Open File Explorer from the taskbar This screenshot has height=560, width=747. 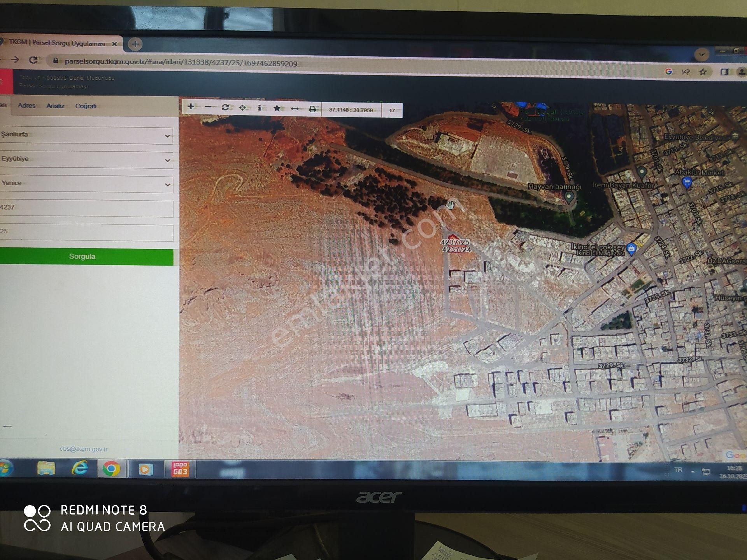point(46,469)
